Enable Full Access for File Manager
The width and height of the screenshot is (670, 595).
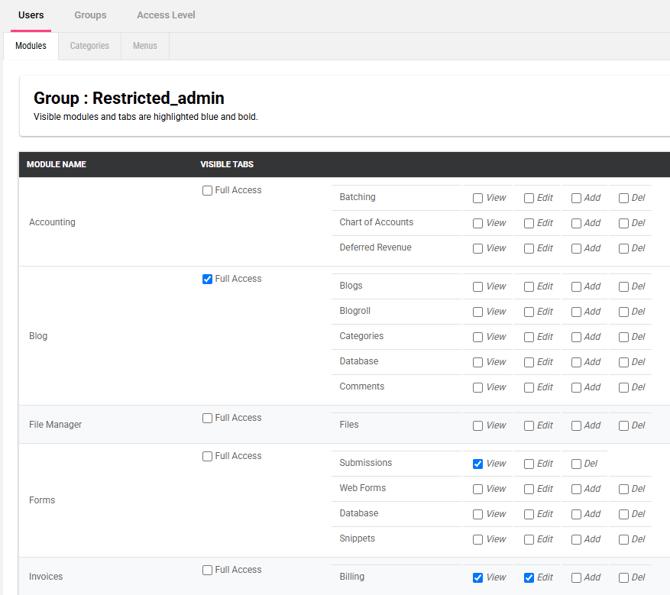coord(208,419)
